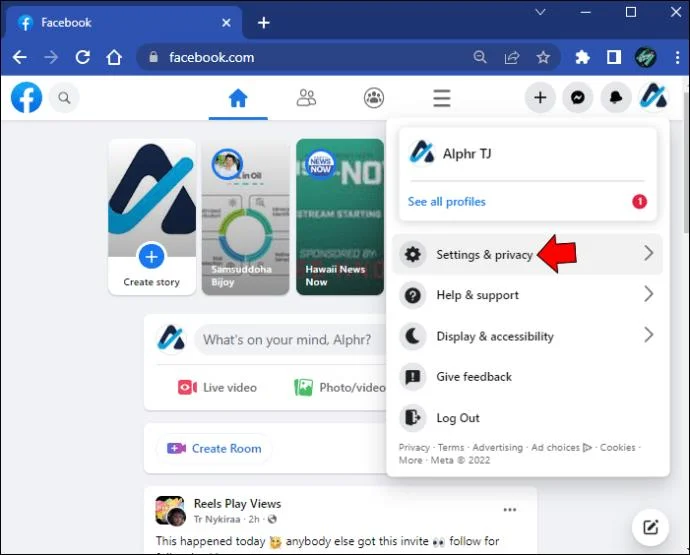The width and height of the screenshot is (690, 555).
Task: Open Alphr TJ profile from menu
Action: pyautogui.click(x=528, y=154)
